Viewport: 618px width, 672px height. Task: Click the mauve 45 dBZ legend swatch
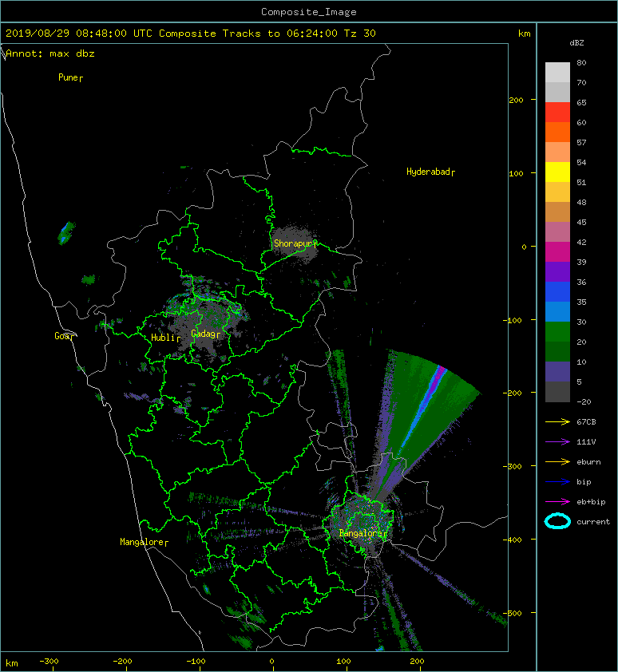pos(557,231)
